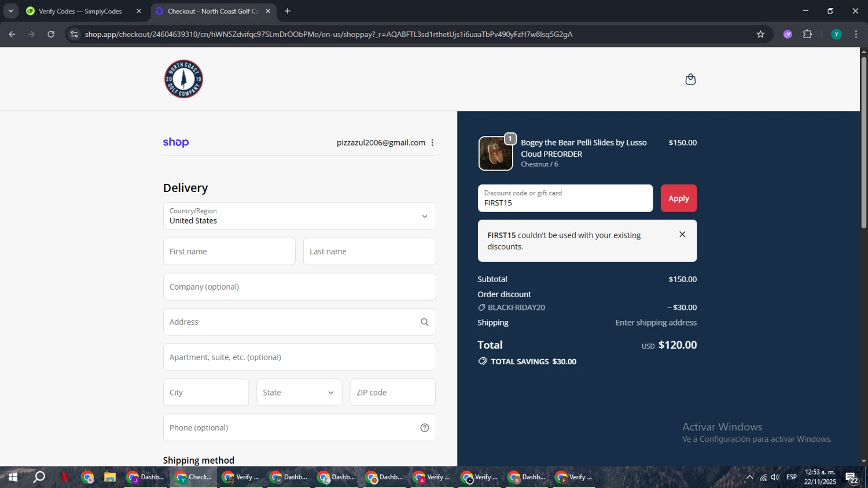868x488 pixels.
Task: Click the Last name field
Action: [x=369, y=252]
